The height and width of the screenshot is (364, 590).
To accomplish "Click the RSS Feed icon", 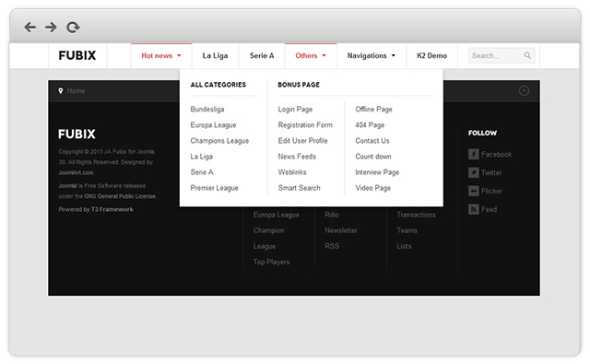I will 473,209.
